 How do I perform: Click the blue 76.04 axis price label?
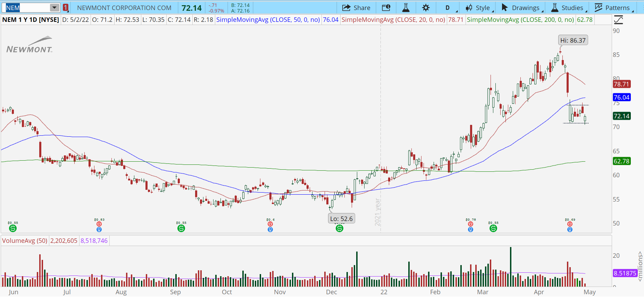(x=621, y=97)
